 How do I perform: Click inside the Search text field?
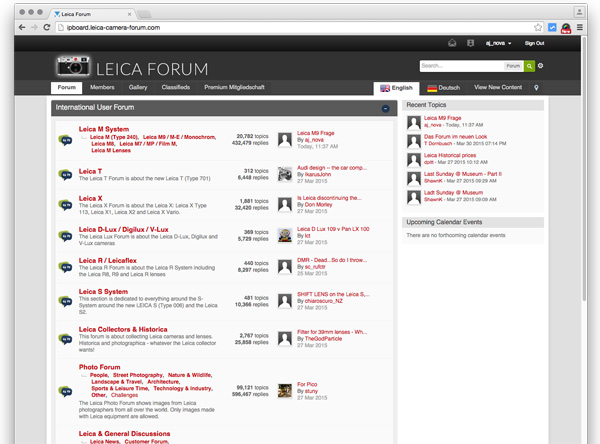point(460,66)
